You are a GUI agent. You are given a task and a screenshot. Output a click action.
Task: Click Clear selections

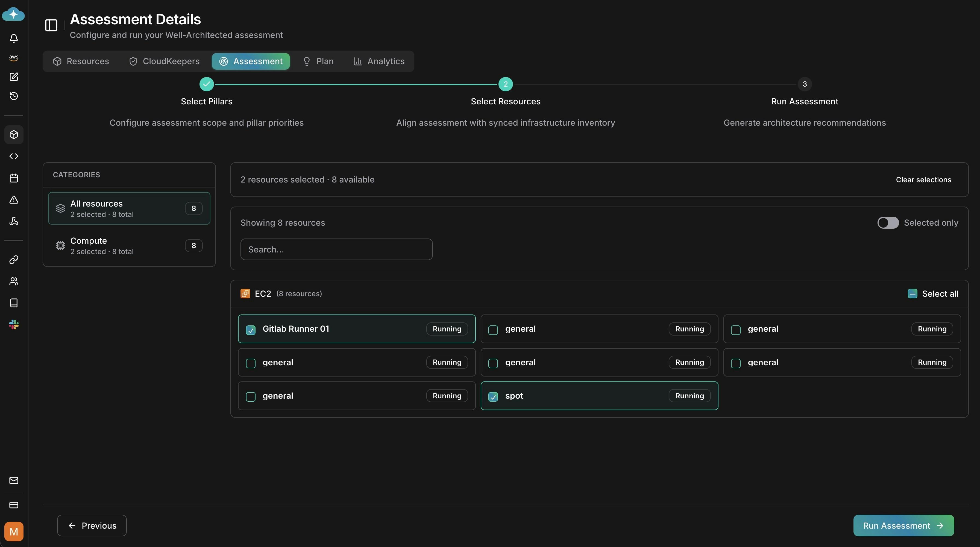(x=923, y=180)
